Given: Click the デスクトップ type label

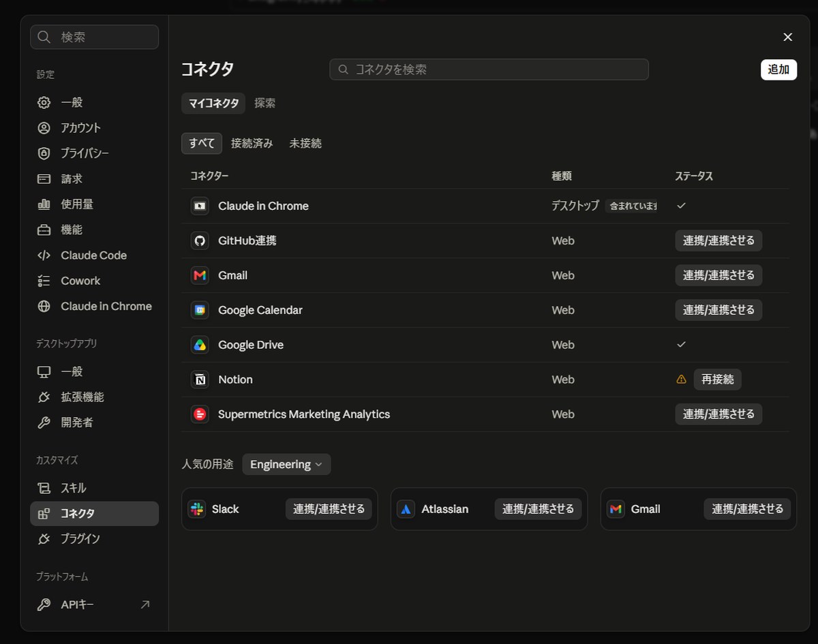Looking at the screenshot, I should click(575, 206).
